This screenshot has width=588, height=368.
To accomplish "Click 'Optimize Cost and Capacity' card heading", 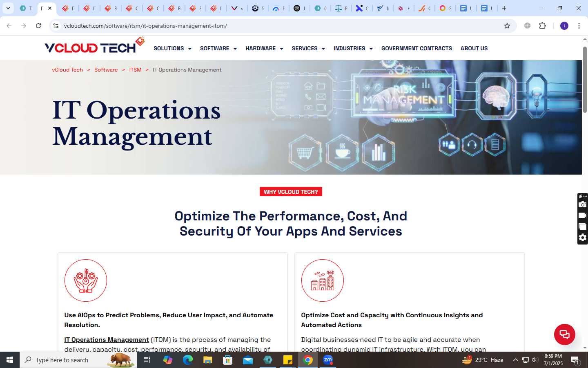I will click(x=392, y=320).
